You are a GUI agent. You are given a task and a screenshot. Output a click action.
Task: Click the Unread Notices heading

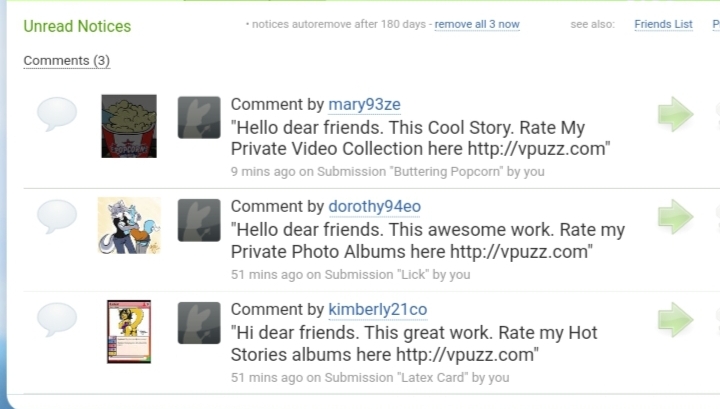coord(77,26)
